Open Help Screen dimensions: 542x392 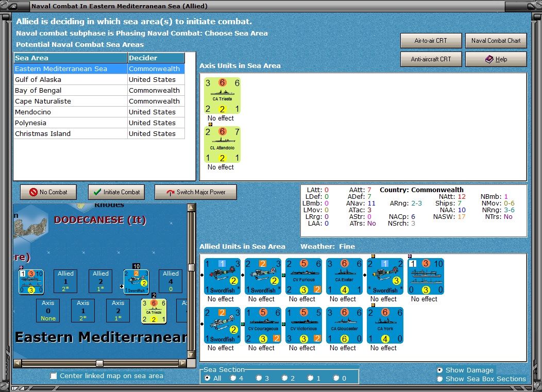[x=496, y=59]
